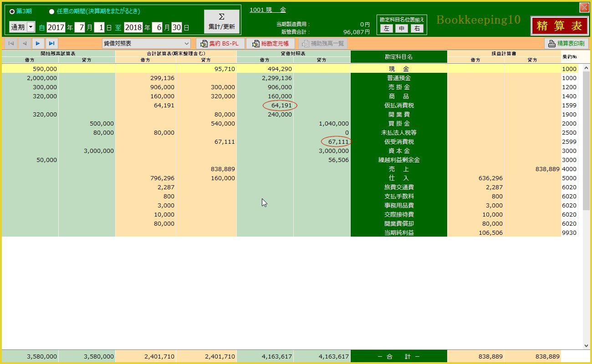Select the 仕 入 account name
This screenshot has height=364, width=592.
(x=399, y=178)
